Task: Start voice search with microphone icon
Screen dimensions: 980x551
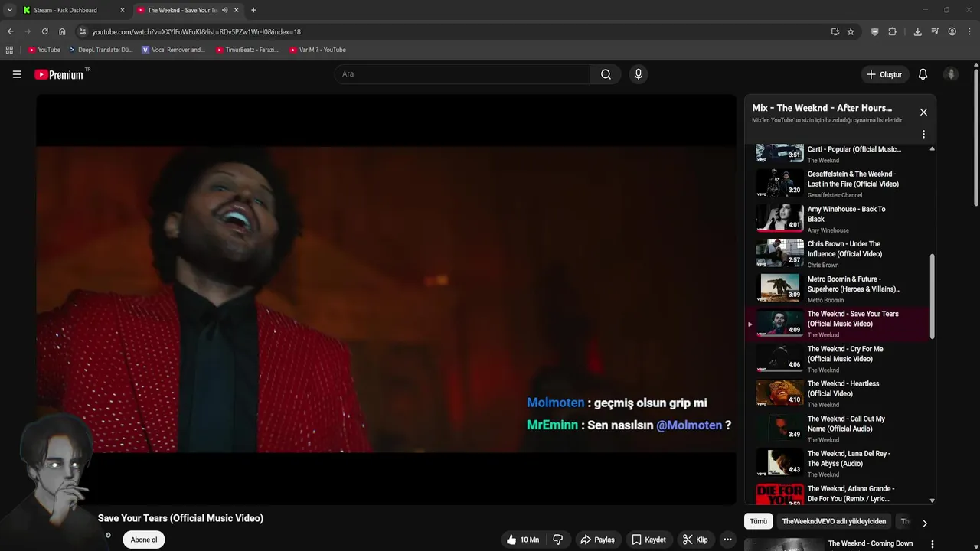Action: [639, 74]
